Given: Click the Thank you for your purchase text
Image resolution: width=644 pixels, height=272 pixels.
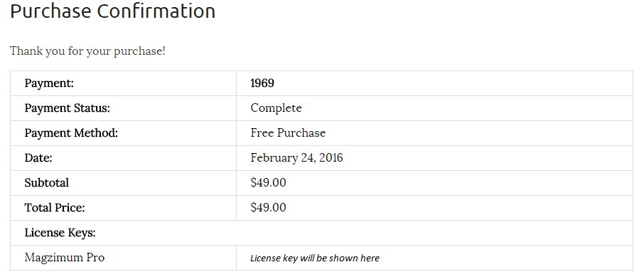Looking at the screenshot, I should click(x=87, y=51).
